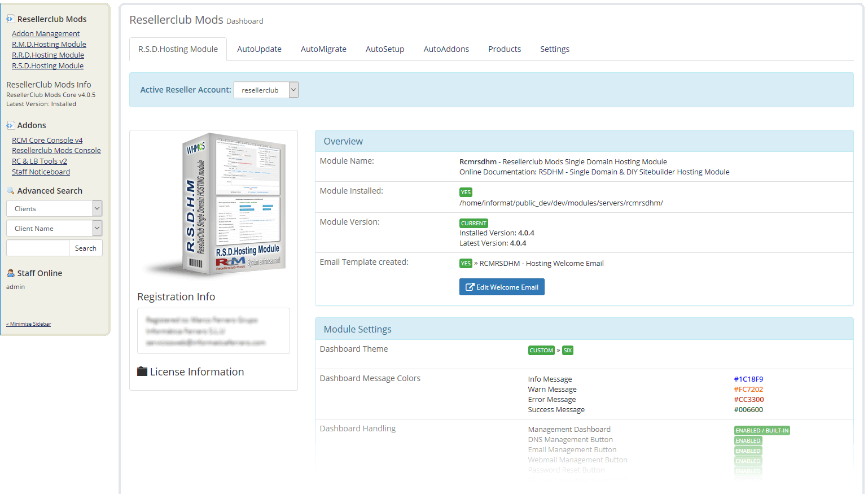Open the Staff Noticeboard link
Image resolution: width=868 pixels, height=494 pixels.
point(41,172)
